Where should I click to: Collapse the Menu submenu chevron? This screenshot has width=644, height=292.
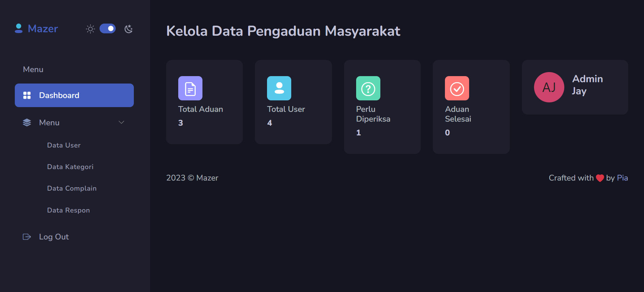tap(121, 122)
